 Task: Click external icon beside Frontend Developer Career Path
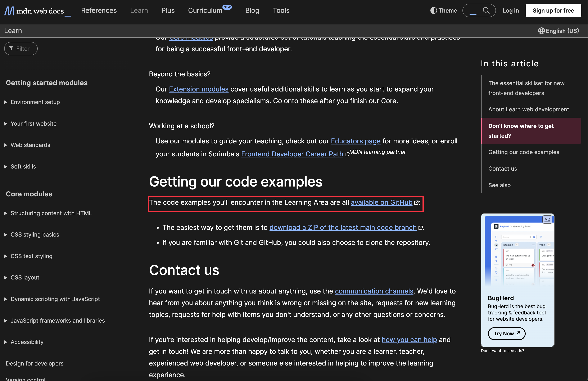pos(347,154)
